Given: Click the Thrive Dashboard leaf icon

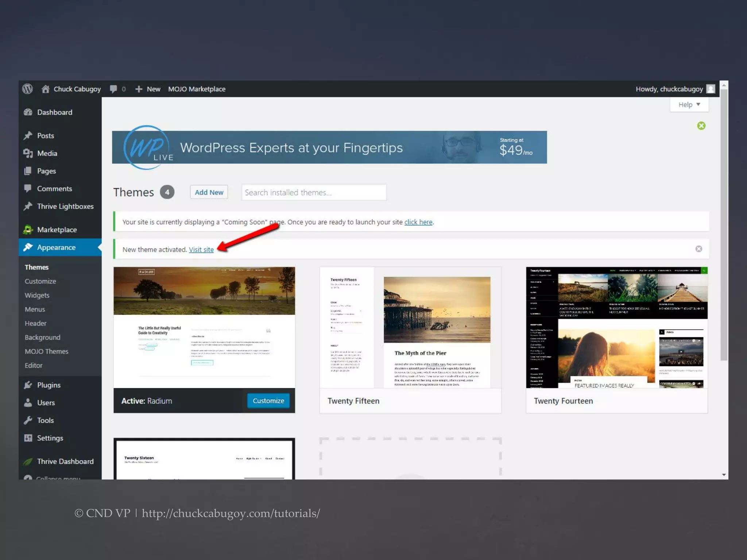Looking at the screenshot, I should pyautogui.click(x=28, y=461).
